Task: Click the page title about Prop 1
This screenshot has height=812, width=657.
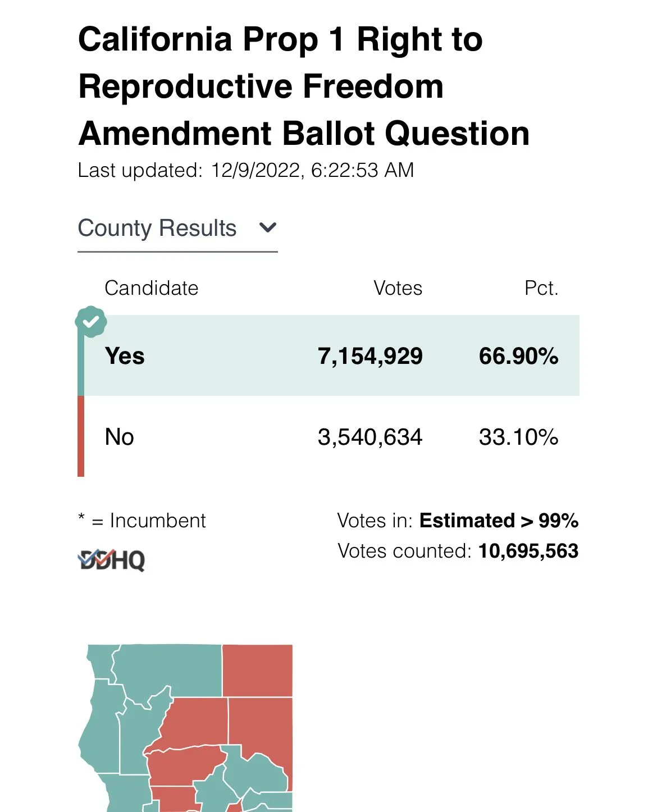Action: 303,86
